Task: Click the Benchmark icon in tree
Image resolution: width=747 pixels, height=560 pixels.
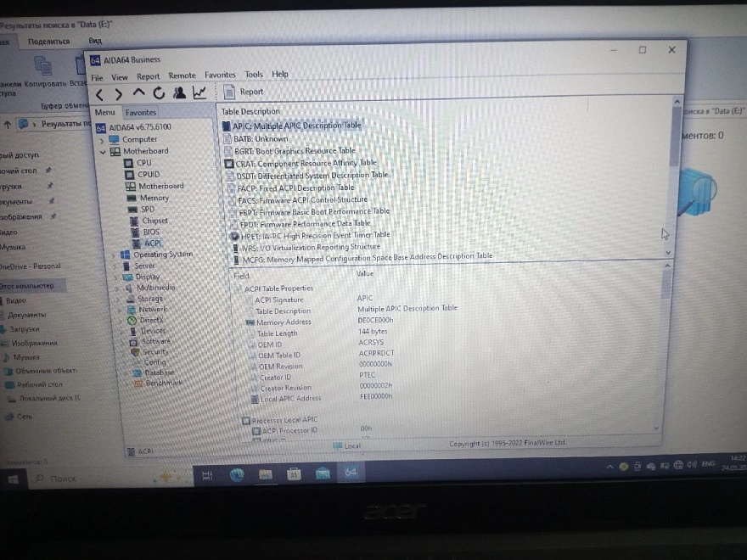Action: [x=138, y=384]
